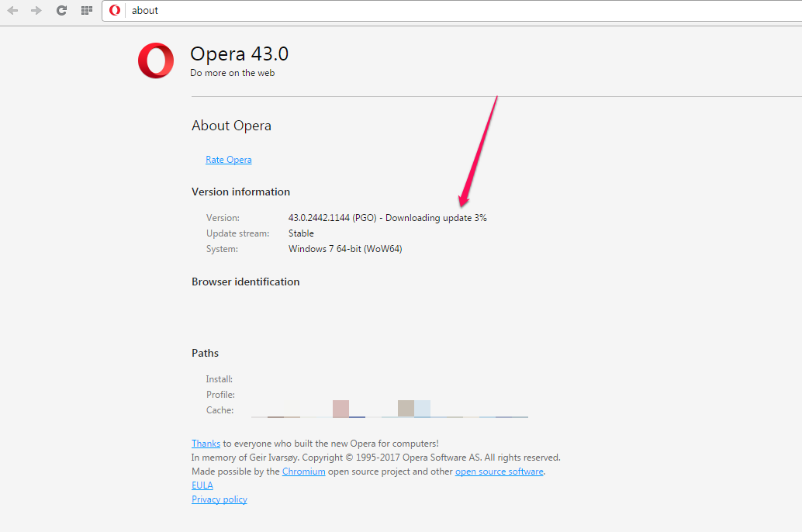Open the EULA link
This screenshot has height=532, width=802.
[x=202, y=485]
